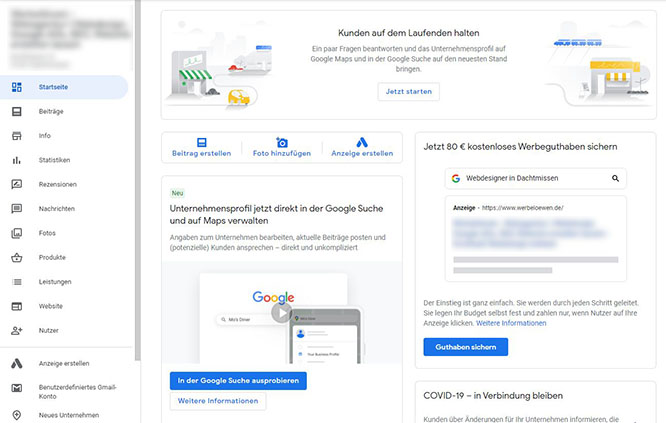666x423 pixels.
Task: Click the Rezensionen review icon
Action: (17, 184)
